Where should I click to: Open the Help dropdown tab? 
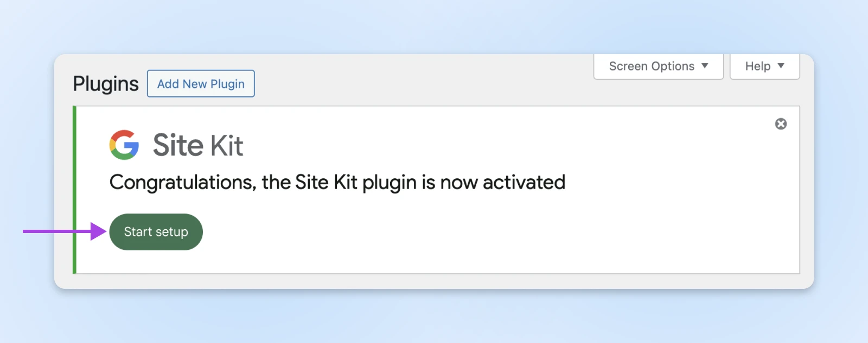point(764,66)
